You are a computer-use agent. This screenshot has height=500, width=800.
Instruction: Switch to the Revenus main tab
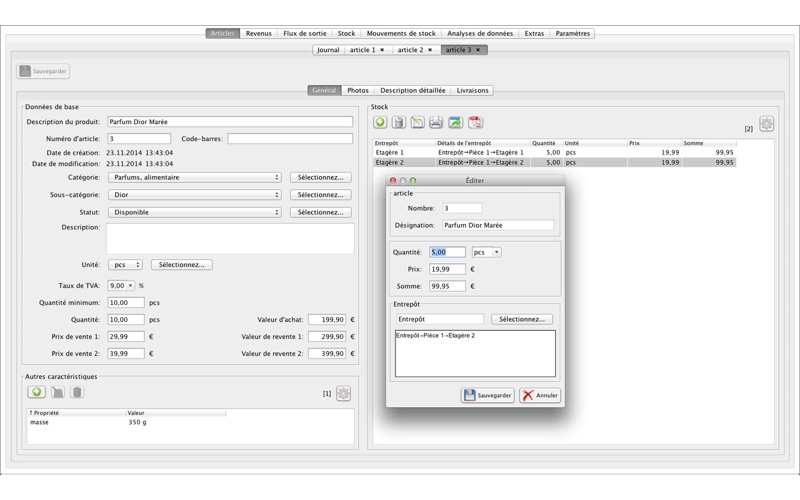(x=259, y=33)
